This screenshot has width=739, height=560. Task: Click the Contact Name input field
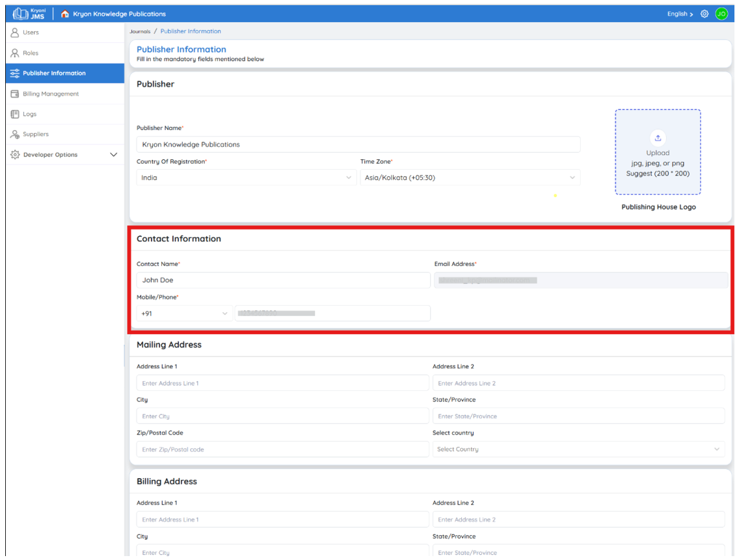click(x=283, y=280)
